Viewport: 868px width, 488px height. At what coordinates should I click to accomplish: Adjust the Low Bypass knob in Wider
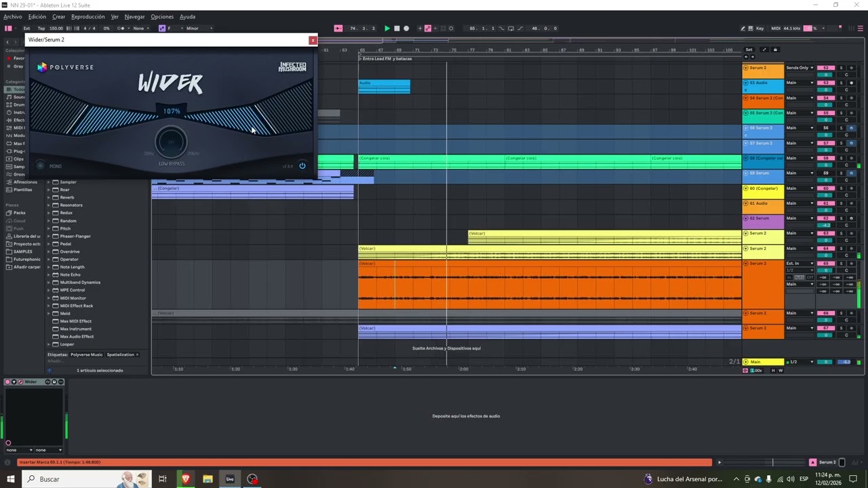171,142
